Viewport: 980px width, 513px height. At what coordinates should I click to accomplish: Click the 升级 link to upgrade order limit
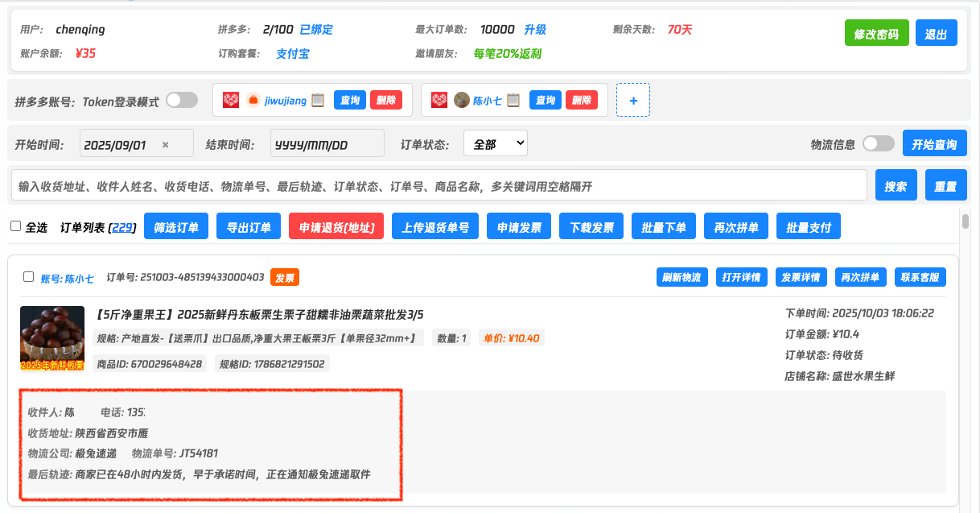tap(535, 30)
